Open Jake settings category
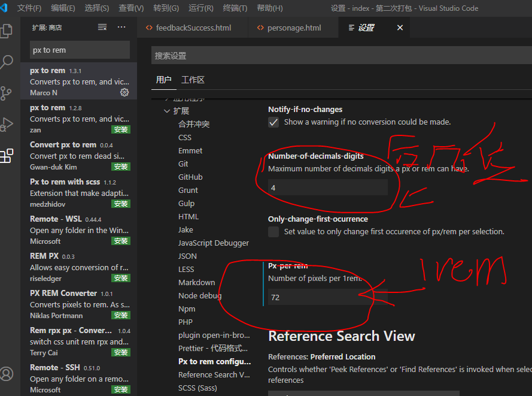 point(186,230)
